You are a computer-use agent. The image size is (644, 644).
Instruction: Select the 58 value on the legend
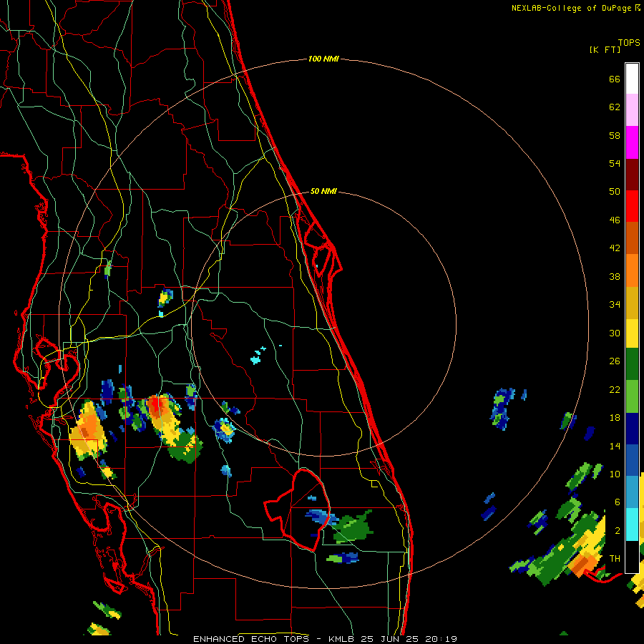[x=615, y=135]
